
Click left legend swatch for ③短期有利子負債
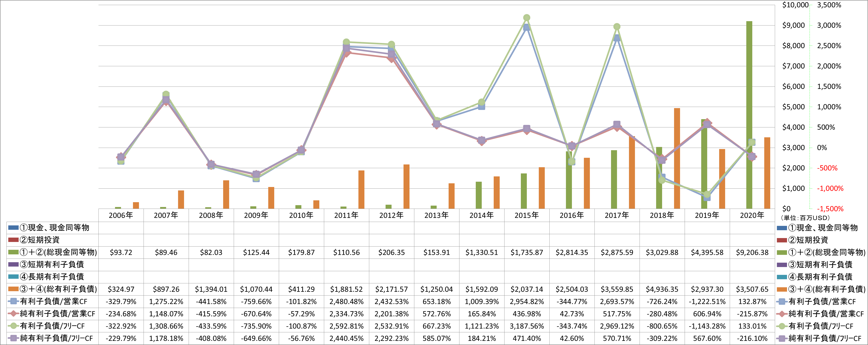click(x=14, y=264)
